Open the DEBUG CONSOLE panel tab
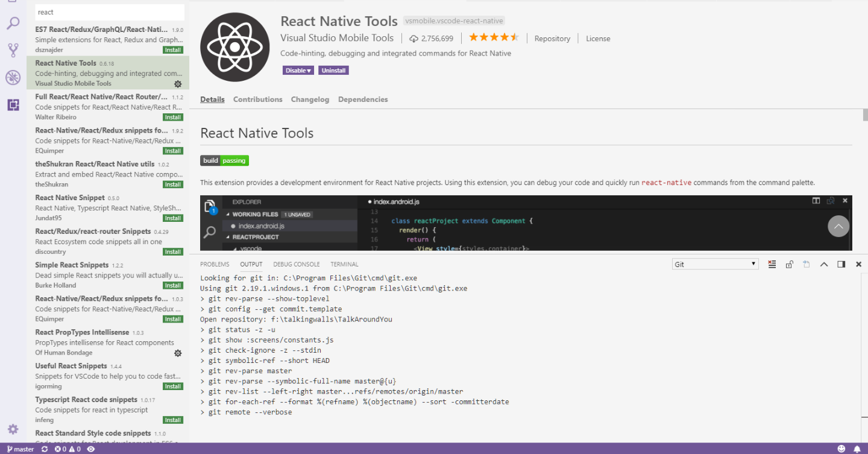Viewport: 868px width, 454px height. point(297,264)
